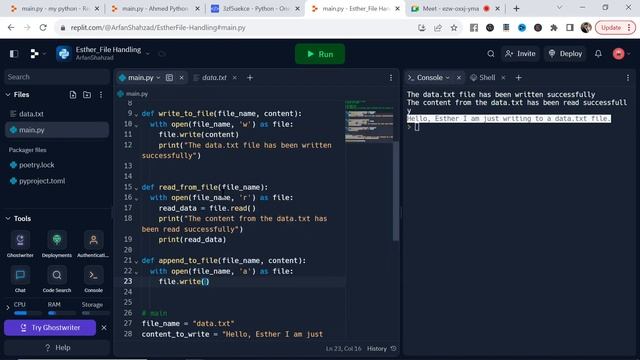The image size is (640, 360).
Task: Click the editor vertical scrollbar
Action: (x=396, y=191)
